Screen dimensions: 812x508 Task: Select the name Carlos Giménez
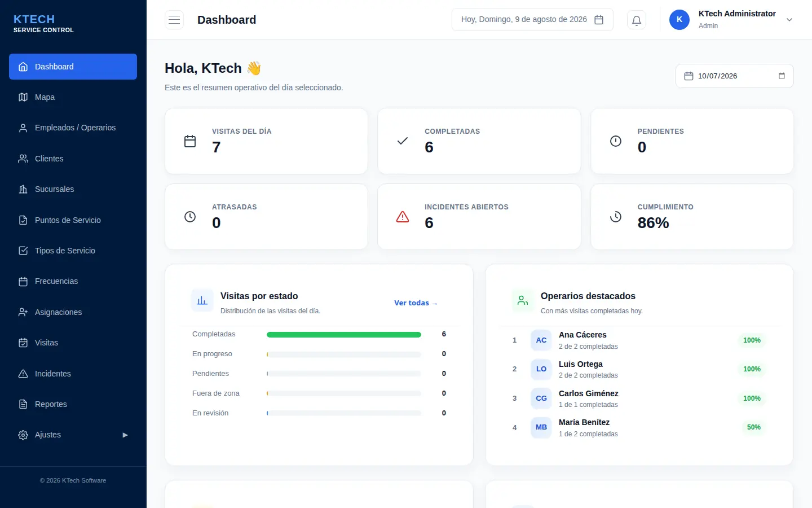click(x=589, y=393)
